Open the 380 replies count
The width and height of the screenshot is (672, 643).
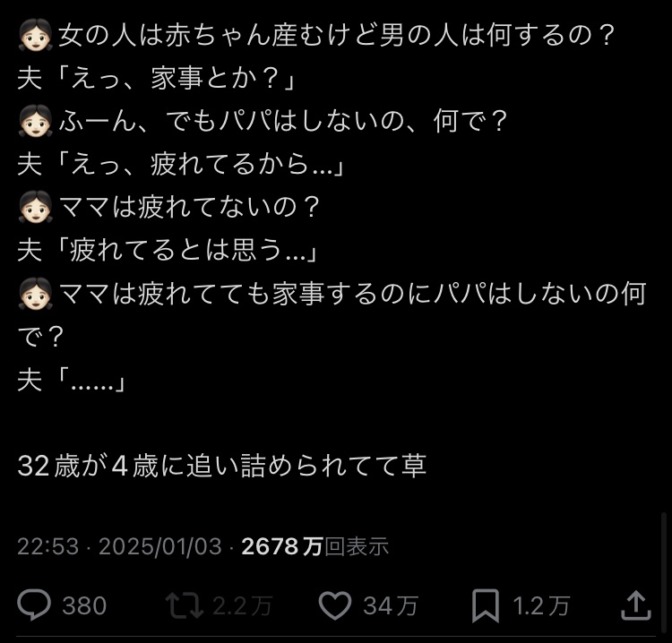[84, 606]
